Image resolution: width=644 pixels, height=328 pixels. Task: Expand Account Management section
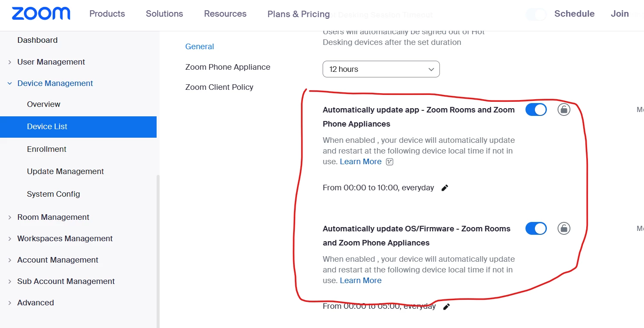point(57,260)
